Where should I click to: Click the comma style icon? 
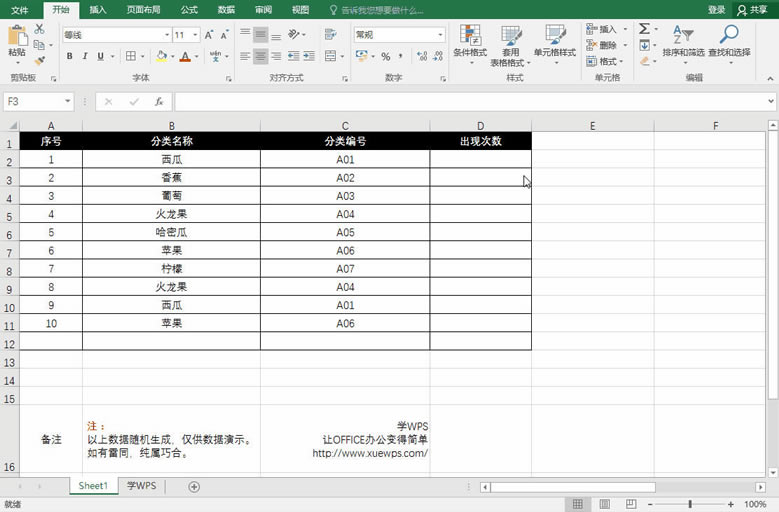click(x=401, y=57)
